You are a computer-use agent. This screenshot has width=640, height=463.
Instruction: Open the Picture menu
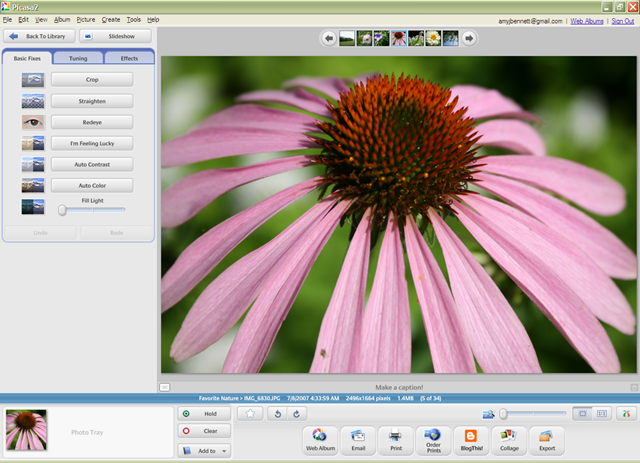pos(86,20)
